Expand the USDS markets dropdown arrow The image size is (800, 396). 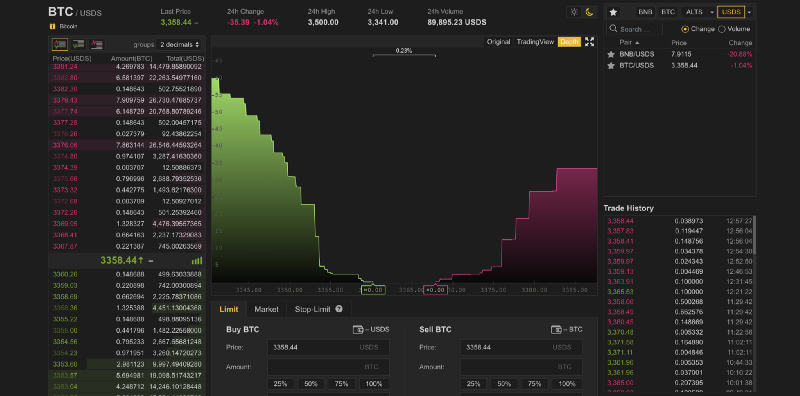(x=749, y=12)
